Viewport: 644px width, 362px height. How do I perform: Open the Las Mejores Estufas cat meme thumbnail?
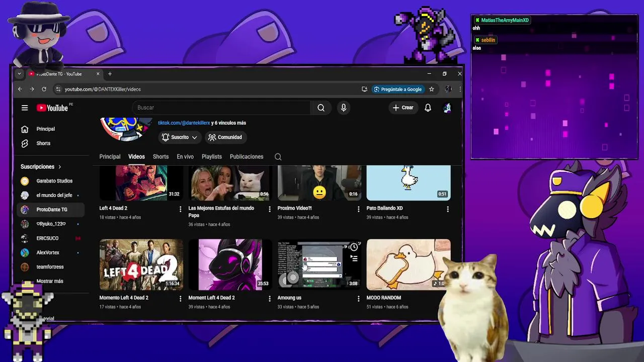[x=230, y=183]
